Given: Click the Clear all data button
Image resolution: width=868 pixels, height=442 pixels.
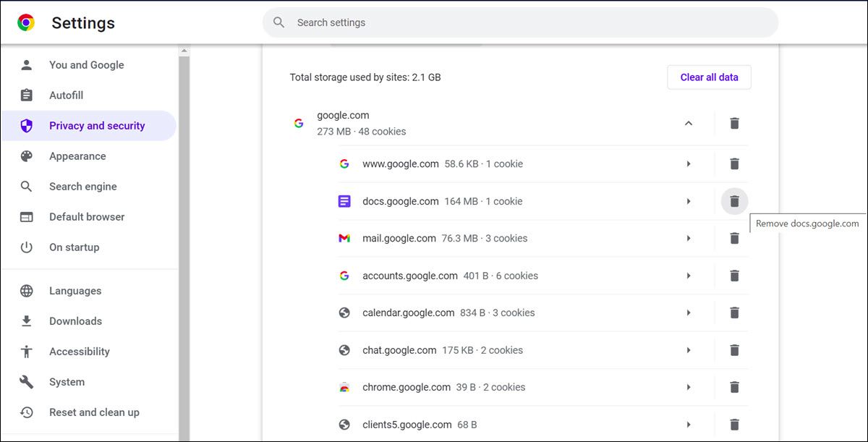Looking at the screenshot, I should pyautogui.click(x=709, y=77).
